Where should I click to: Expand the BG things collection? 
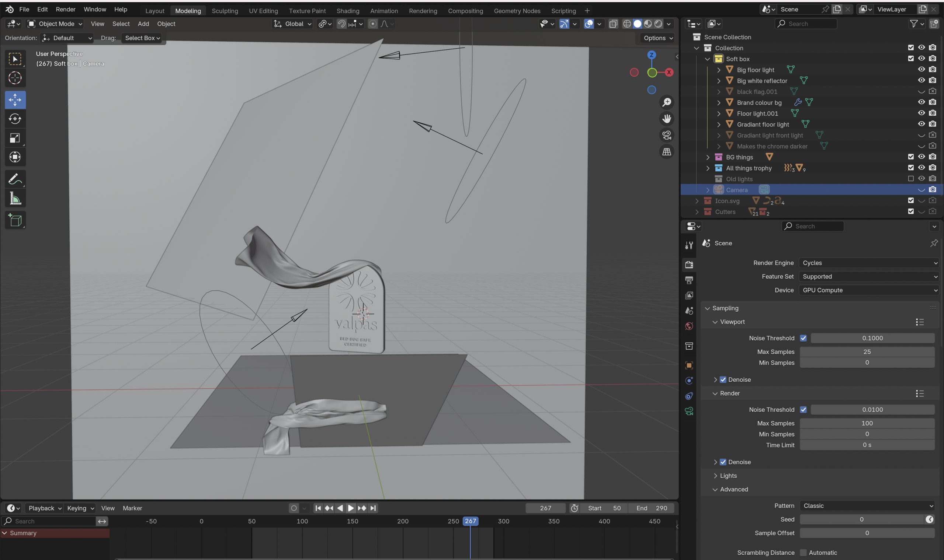pos(708,157)
